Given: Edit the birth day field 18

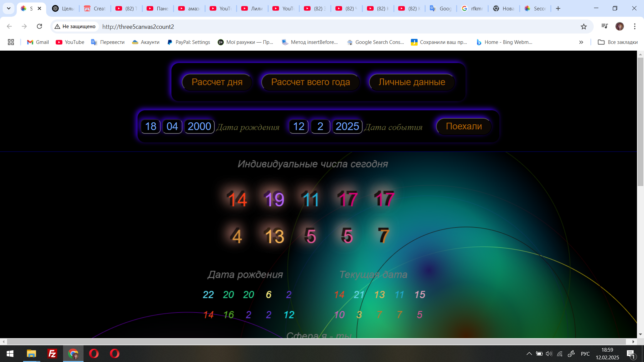Looking at the screenshot, I should (151, 126).
